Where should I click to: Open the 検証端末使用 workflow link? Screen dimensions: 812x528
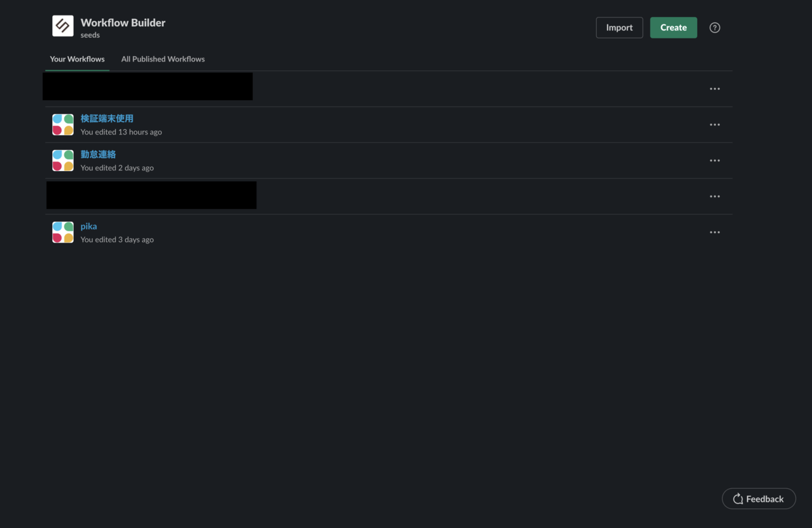(x=107, y=118)
